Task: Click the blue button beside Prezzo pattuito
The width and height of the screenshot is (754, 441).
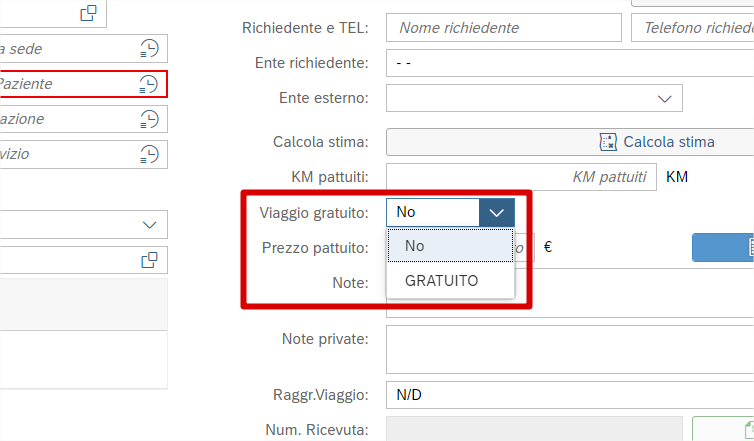Action: 723,247
